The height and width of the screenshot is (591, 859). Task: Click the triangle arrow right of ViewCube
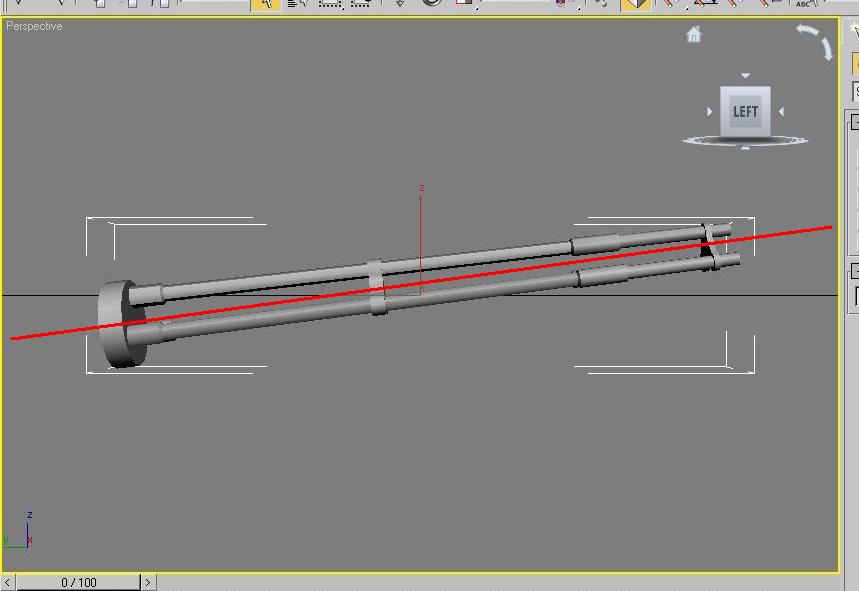[x=781, y=111]
